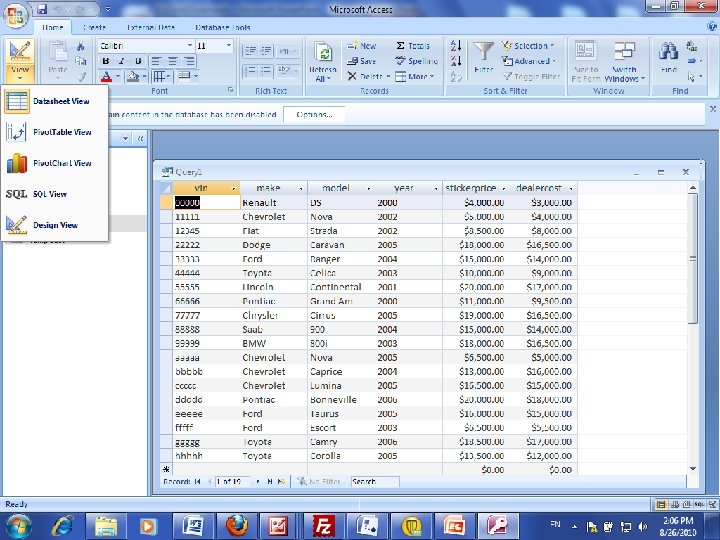
Task: Click the Datasheet view icon in status bar
Action: 661,504
